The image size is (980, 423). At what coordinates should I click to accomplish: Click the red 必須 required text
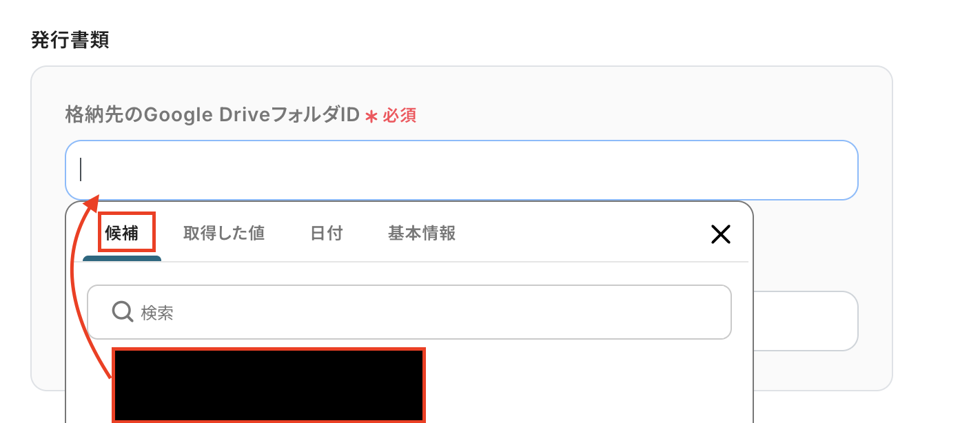point(400,116)
